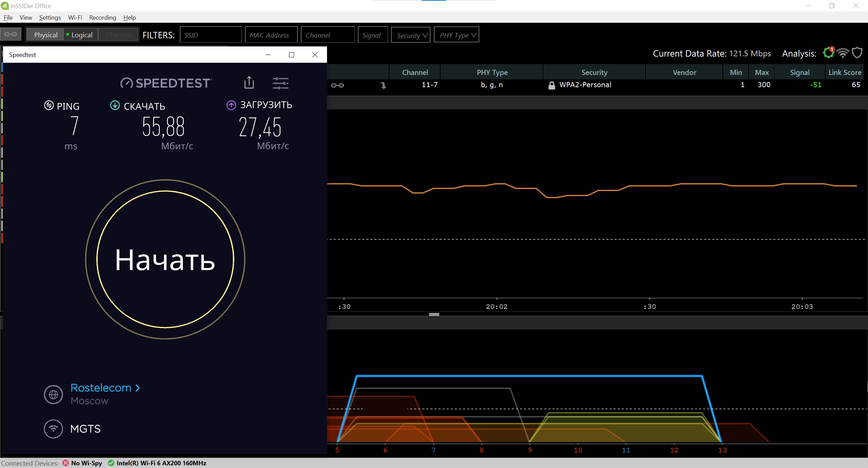The width and height of the screenshot is (868, 468).
Task: Click the Channel filter field
Action: coord(328,35)
